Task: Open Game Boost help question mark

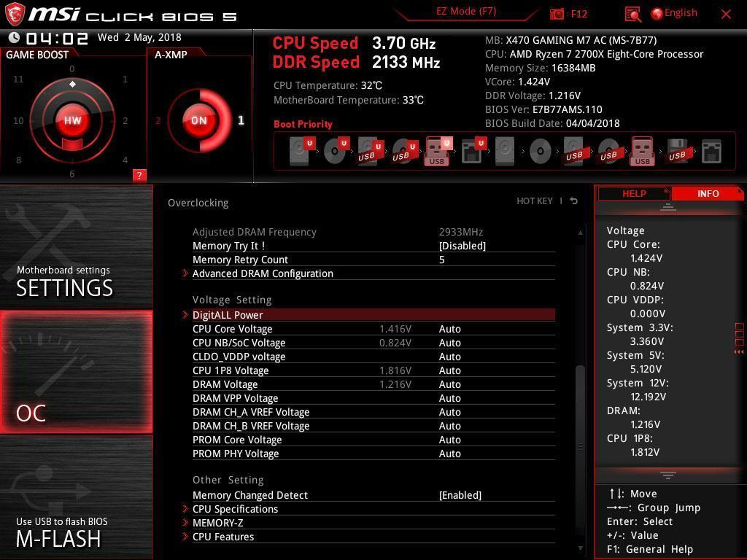Action: 139,175
